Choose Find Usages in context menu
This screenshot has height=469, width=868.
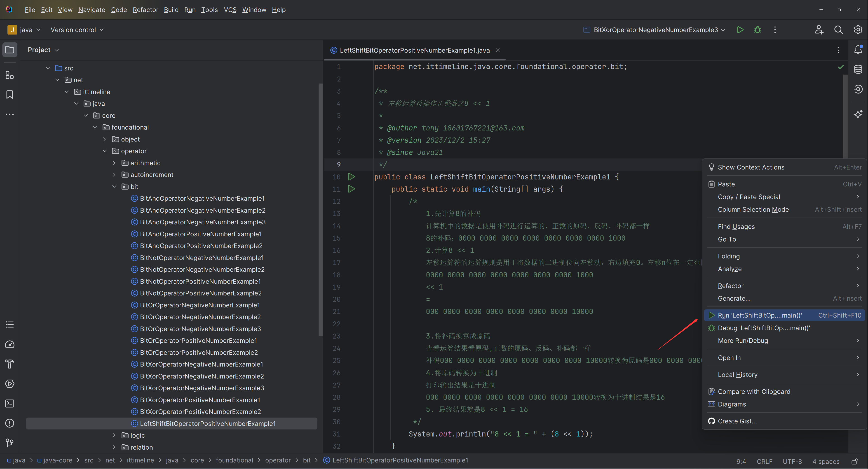[784, 227]
